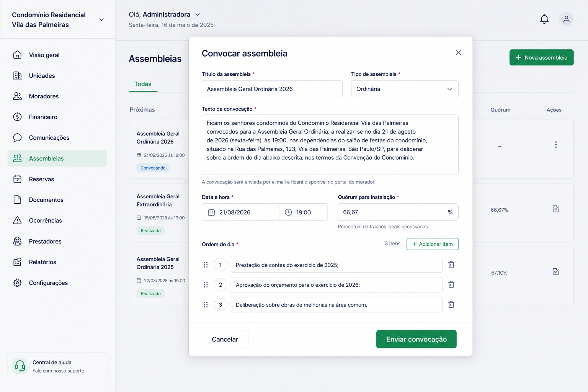588x392 pixels.
Task: Close the Convocar assembleia dialog
Action: pyautogui.click(x=458, y=52)
